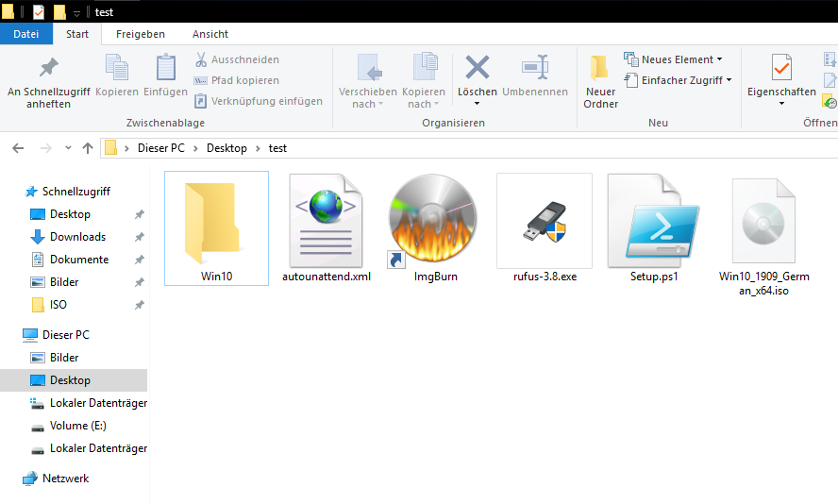Click Pfad kopieren command
Screen dimensions: 838x504
[x=237, y=80]
